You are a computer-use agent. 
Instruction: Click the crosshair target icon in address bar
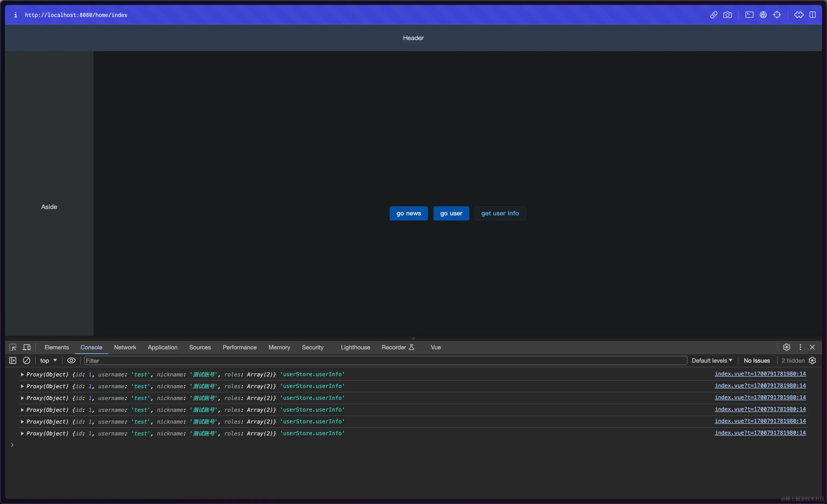[x=777, y=15]
